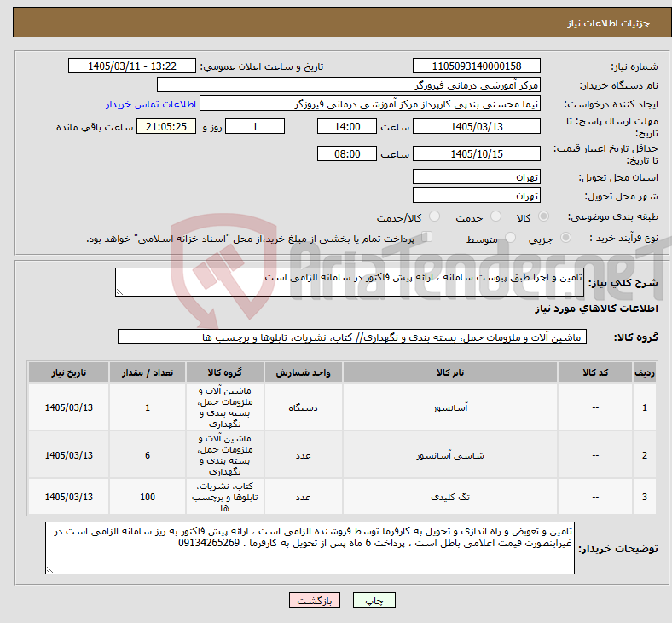Image resolution: width=672 pixels, height=623 pixels.
Task: Click the تعداد / مقدار column header
Action: pos(148,372)
